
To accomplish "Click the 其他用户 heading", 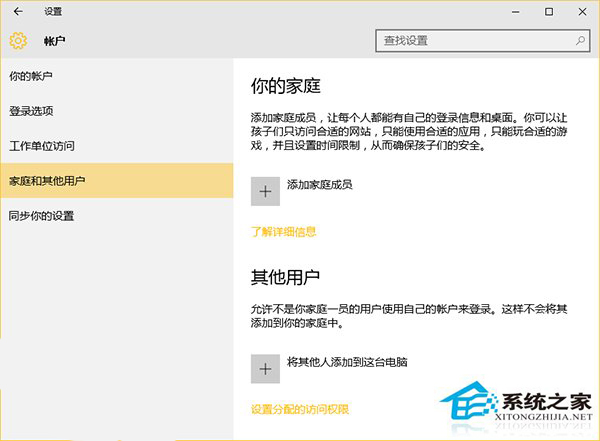I will pyautogui.click(x=285, y=277).
